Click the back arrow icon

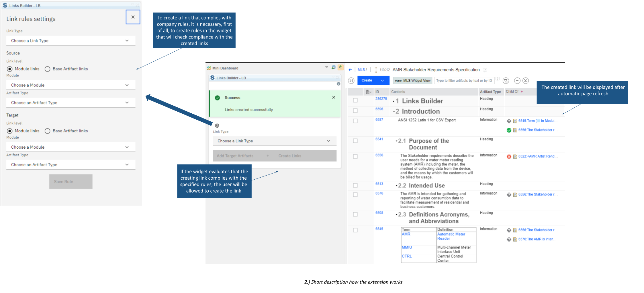[x=350, y=70]
